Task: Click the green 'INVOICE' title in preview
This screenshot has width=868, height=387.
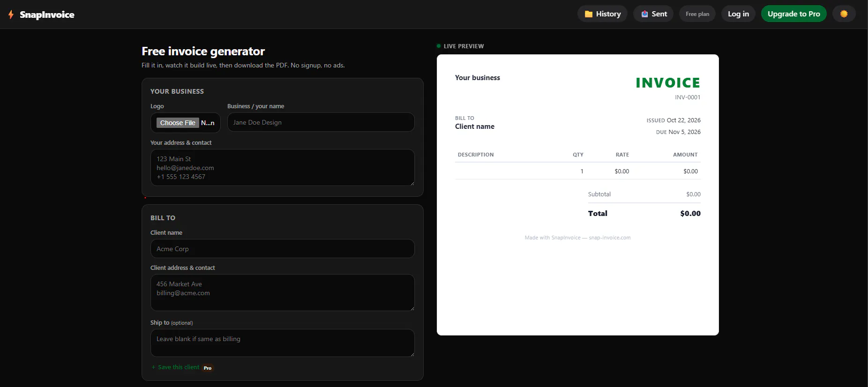Action: point(668,83)
